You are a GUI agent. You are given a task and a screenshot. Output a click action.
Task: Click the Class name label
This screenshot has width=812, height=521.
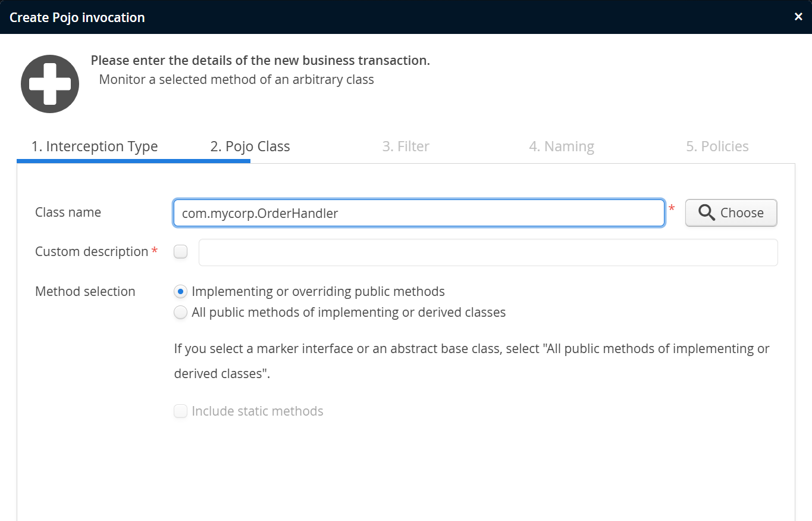pos(68,213)
